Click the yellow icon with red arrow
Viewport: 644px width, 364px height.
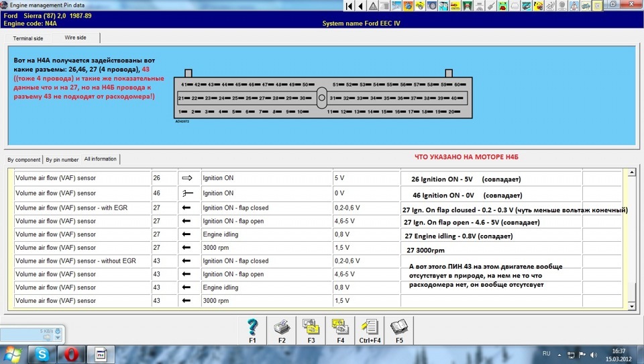455,6
